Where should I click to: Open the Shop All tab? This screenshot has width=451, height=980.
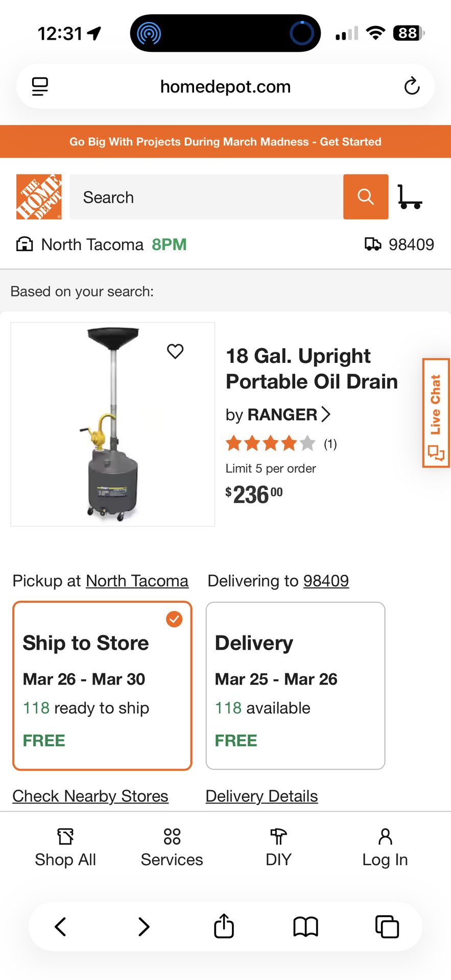pyautogui.click(x=65, y=848)
